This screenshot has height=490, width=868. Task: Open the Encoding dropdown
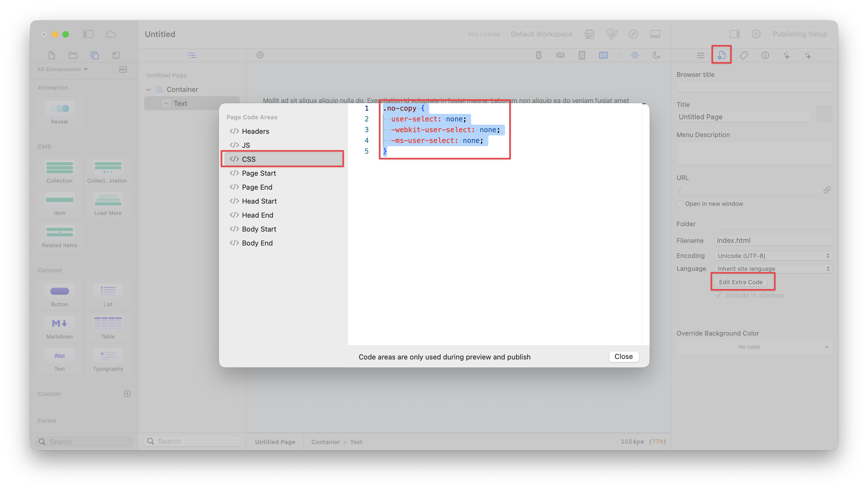(x=773, y=256)
